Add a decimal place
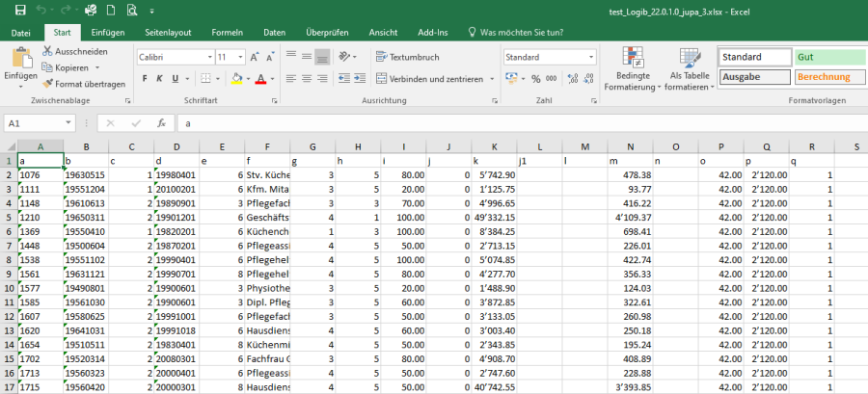Image resolution: width=868 pixels, height=394 pixels. (x=573, y=78)
